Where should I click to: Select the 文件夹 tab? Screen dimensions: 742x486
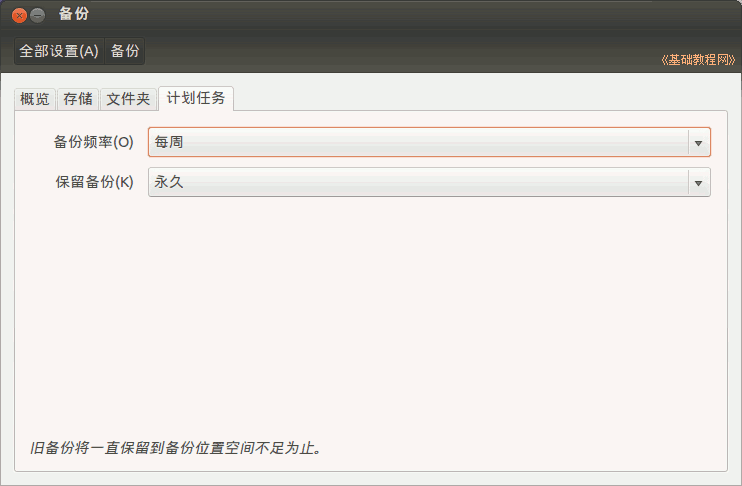tap(128, 99)
